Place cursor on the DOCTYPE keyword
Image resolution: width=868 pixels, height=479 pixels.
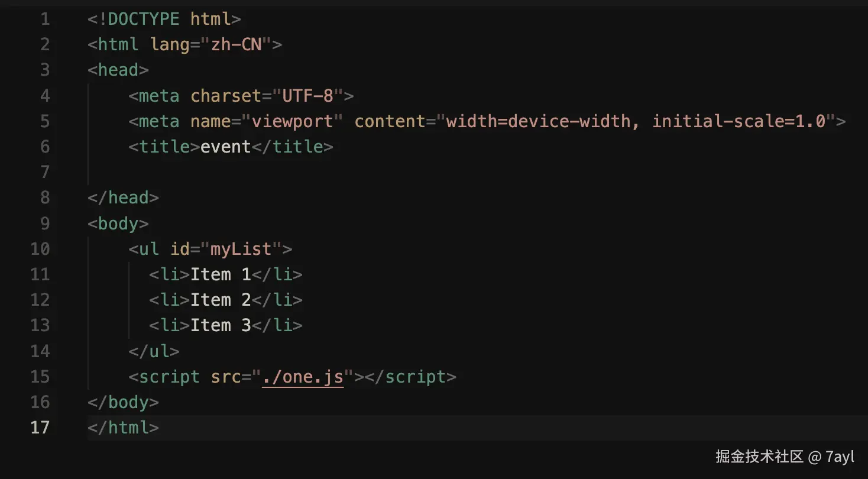click(144, 20)
